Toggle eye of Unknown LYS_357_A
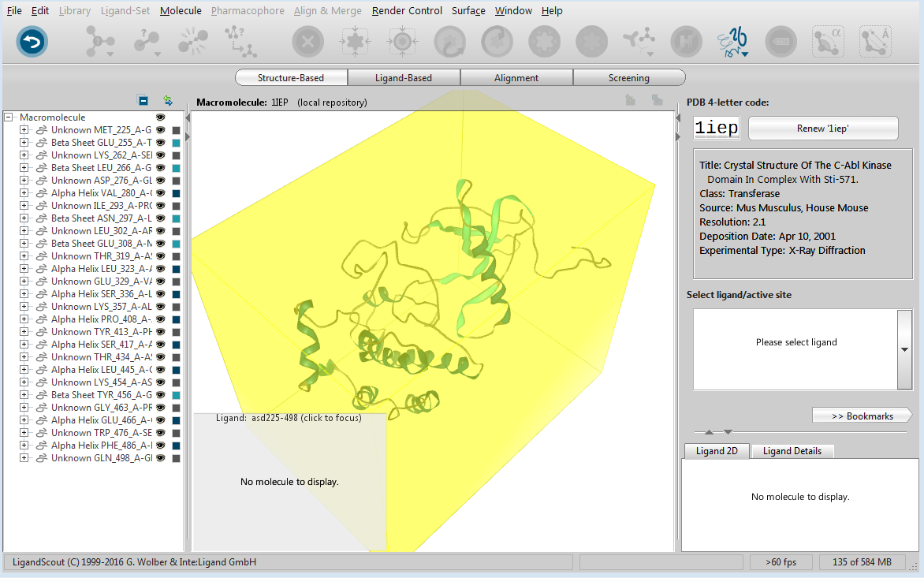 pos(160,307)
